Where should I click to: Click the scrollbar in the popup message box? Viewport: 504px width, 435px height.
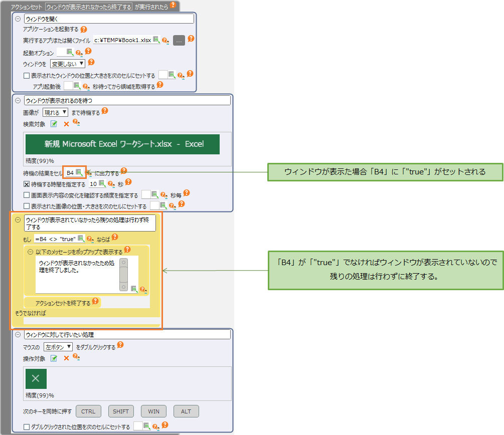click(123, 274)
